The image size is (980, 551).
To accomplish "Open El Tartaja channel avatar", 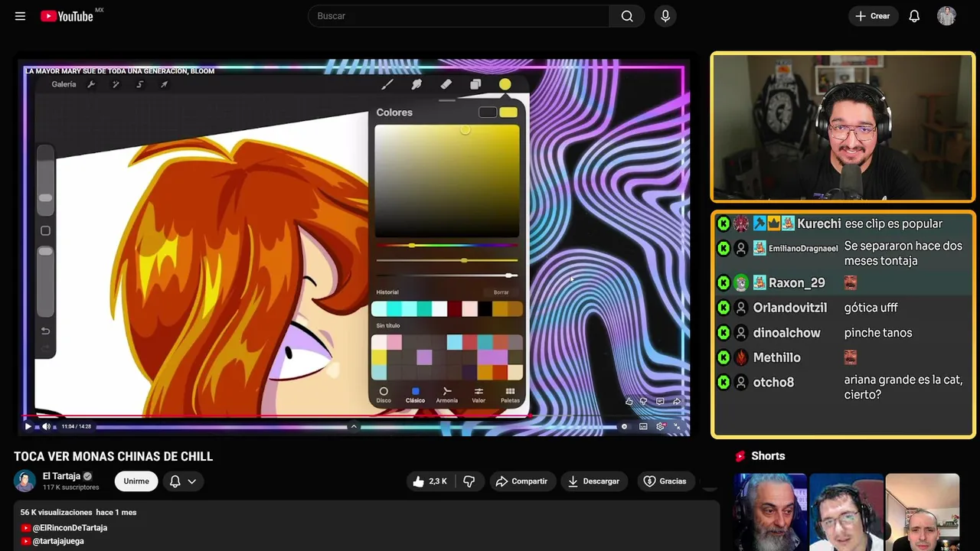I will click(24, 481).
